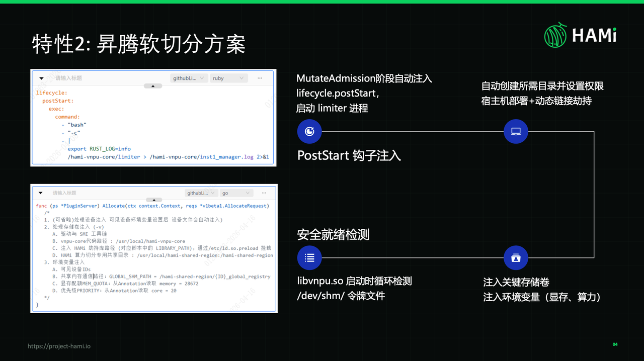Click the 宿主机部署+动态链接劫持 text
The height and width of the screenshot is (361, 644).
tap(536, 101)
